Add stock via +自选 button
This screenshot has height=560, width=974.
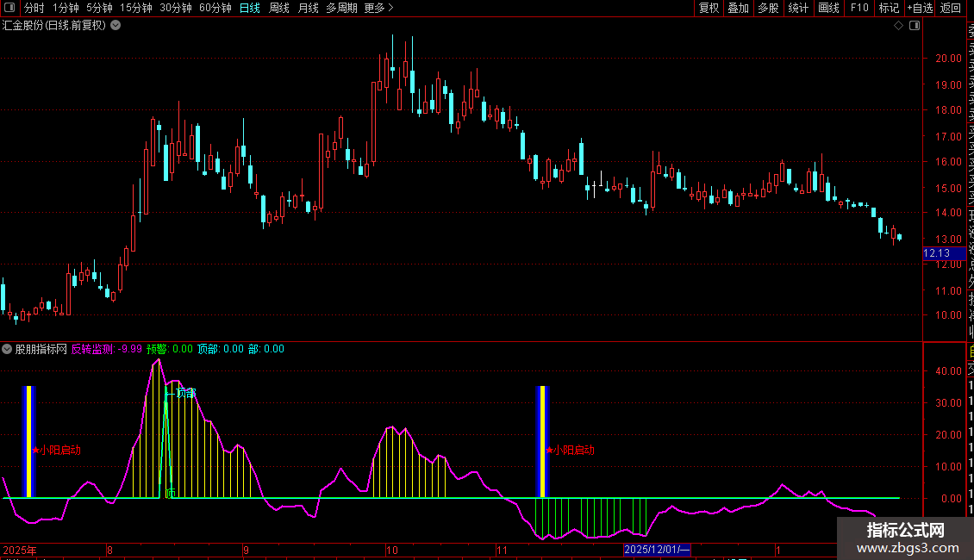920,9
